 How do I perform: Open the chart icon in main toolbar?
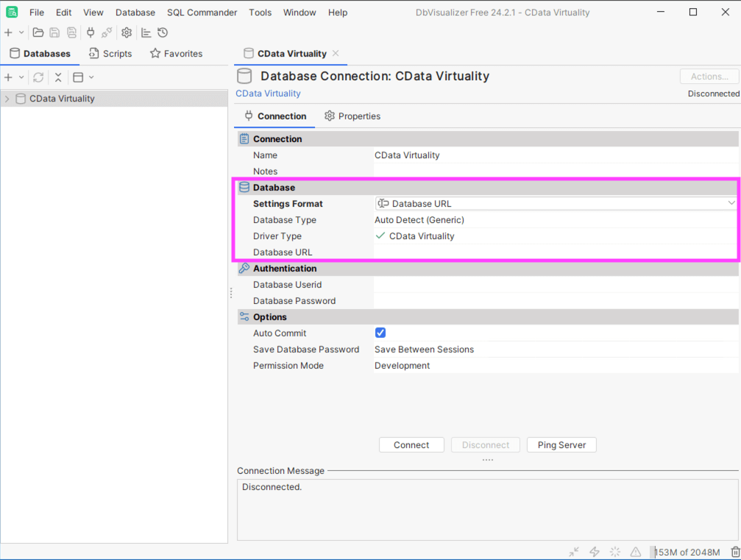[146, 32]
